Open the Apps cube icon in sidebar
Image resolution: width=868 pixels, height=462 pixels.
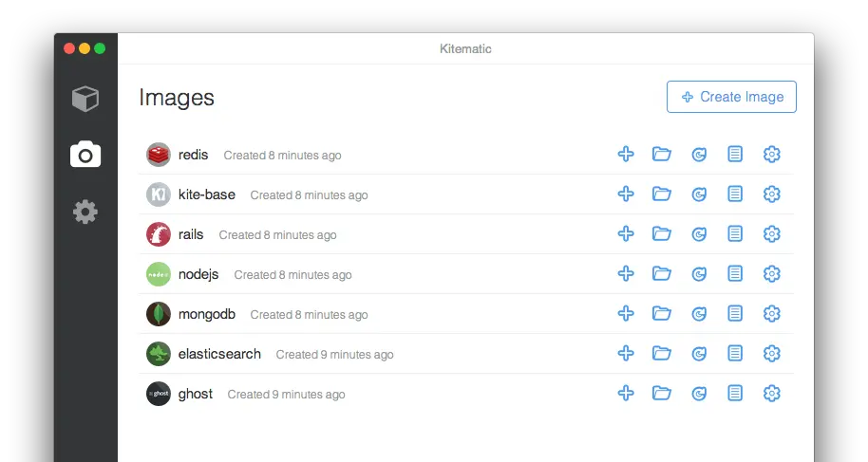(x=85, y=98)
